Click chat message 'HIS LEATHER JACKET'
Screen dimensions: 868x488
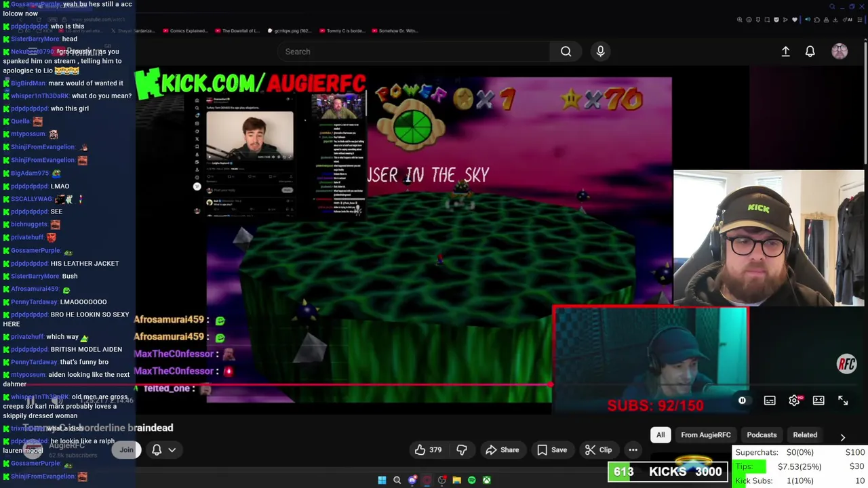[x=85, y=263]
